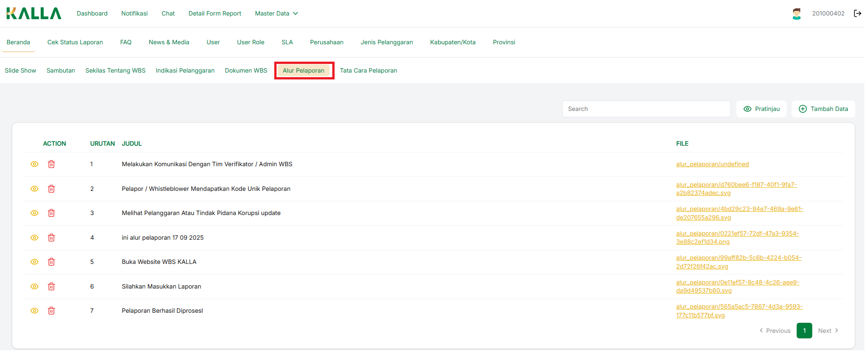Image resolution: width=868 pixels, height=352 pixels.
Task: Switch to Tata Cara Pelaporan tab
Action: click(368, 71)
